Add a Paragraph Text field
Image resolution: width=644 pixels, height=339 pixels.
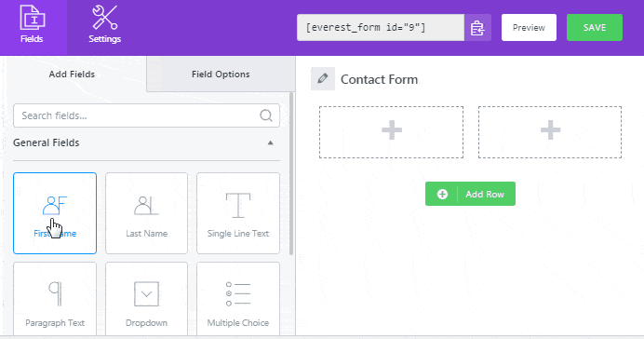point(55,300)
